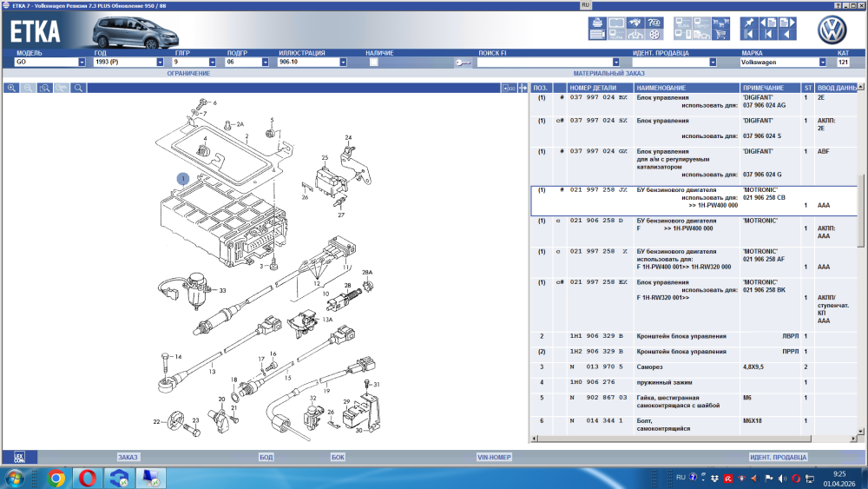Select position 1 bubble on the illustration
868x489 pixels.
pyautogui.click(x=182, y=178)
